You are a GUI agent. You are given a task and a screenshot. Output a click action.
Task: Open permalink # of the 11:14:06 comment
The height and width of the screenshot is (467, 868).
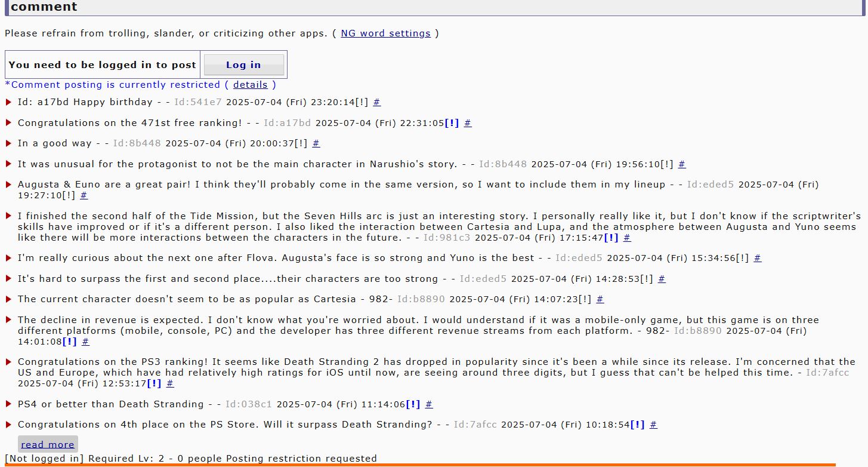click(x=429, y=404)
